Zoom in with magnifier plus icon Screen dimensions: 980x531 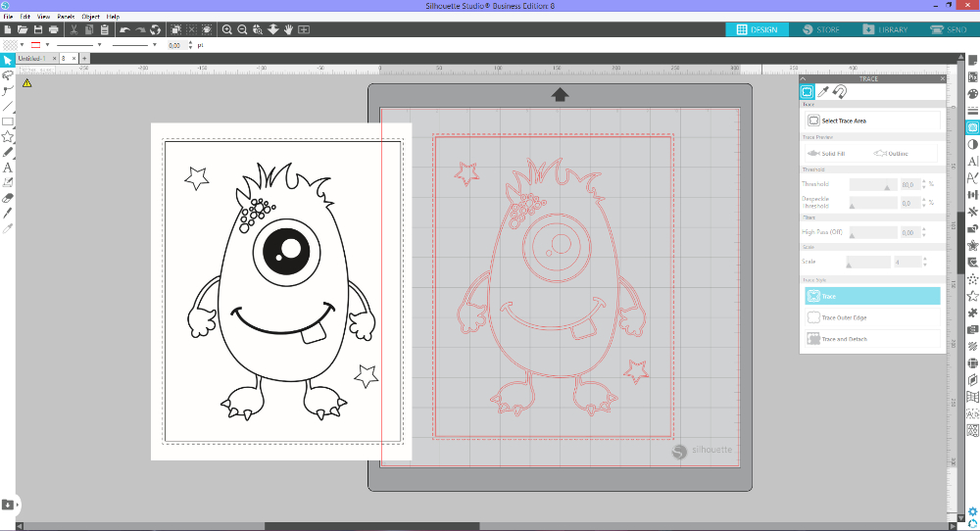pos(227,29)
